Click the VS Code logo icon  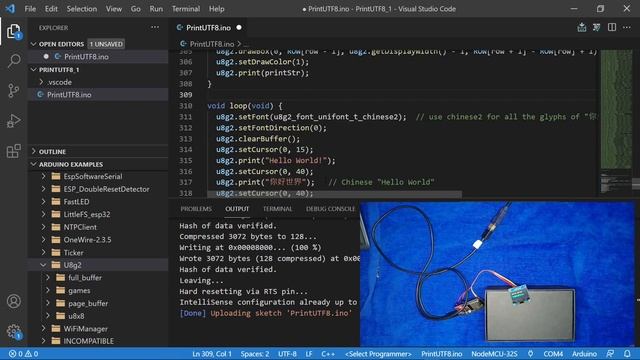pos(10,9)
